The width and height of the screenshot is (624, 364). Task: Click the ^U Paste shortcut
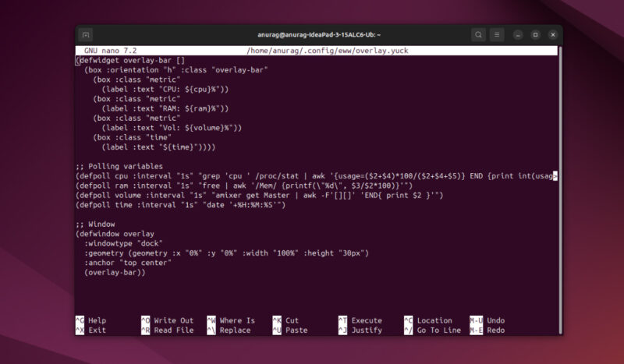(290, 330)
